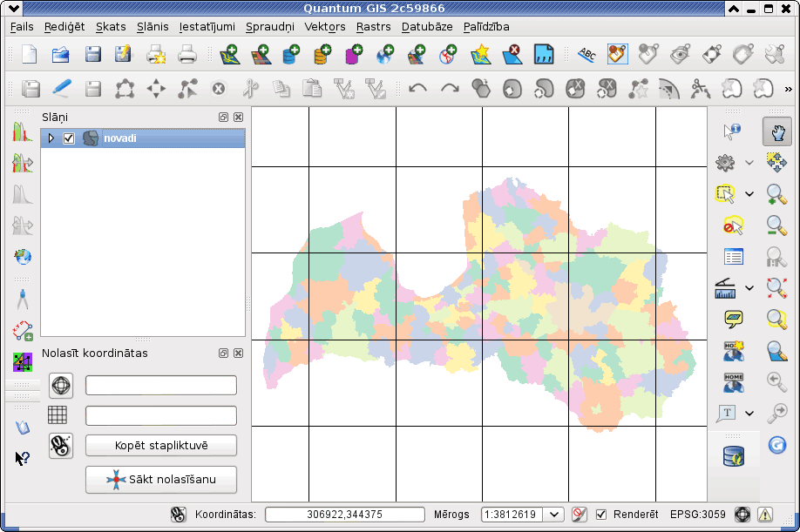Image resolution: width=800 pixels, height=532 pixels.
Task: Open the Vektors menu
Action: coord(324,26)
